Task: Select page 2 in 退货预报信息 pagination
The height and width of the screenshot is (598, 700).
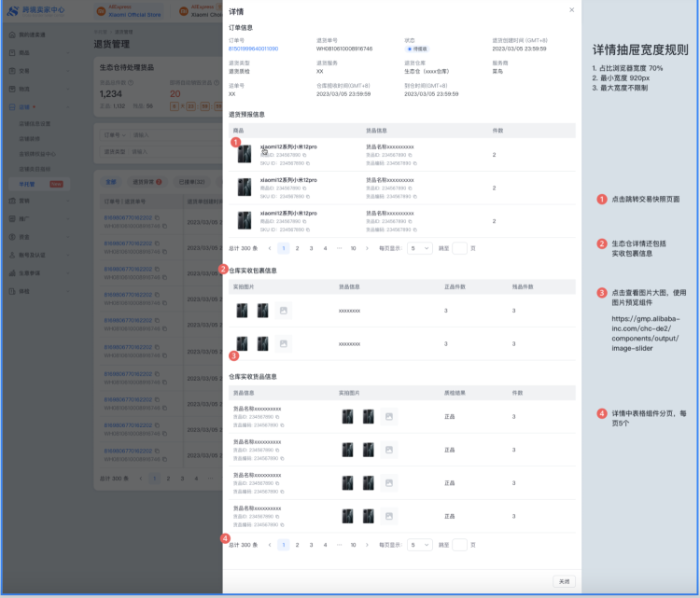Action: coord(298,248)
